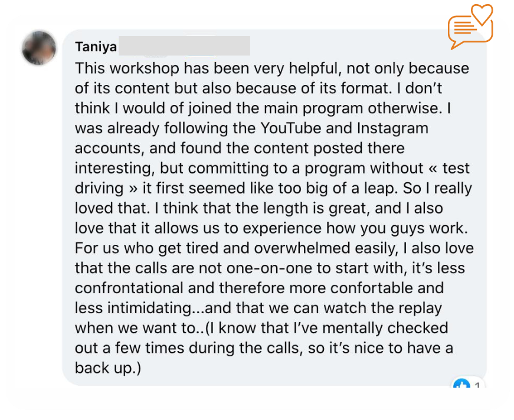Click the reaction count number 1
This screenshot has width=514, height=420.
click(477, 387)
